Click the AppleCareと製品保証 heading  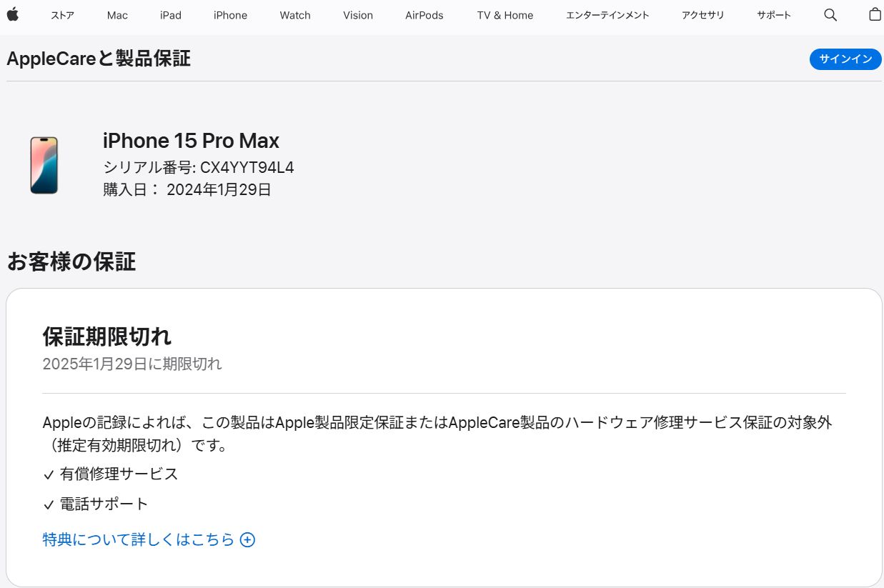pyautogui.click(x=99, y=59)
